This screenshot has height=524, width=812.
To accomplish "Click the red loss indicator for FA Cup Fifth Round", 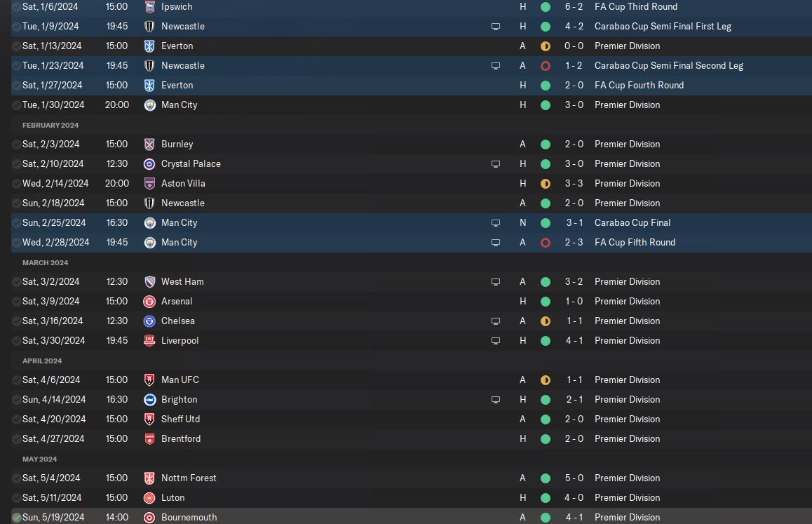I will point(546,243).
